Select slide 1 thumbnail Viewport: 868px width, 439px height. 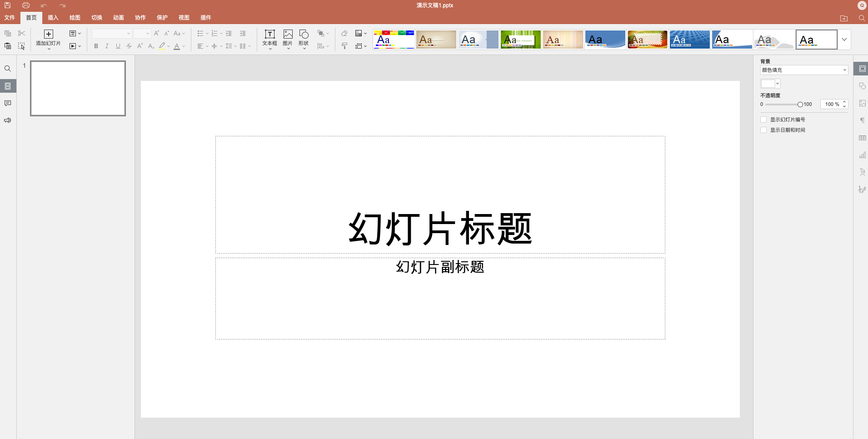(x=78, y=88)
